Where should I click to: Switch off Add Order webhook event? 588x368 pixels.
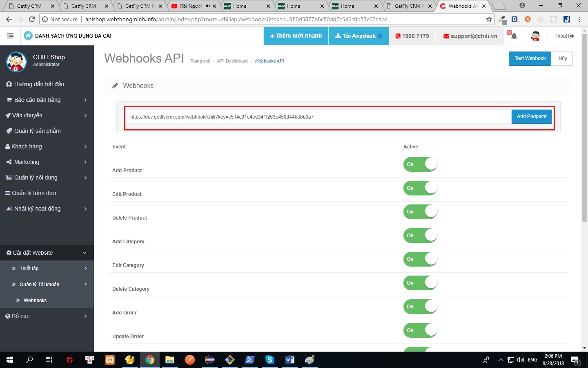(x=420, y=307)
